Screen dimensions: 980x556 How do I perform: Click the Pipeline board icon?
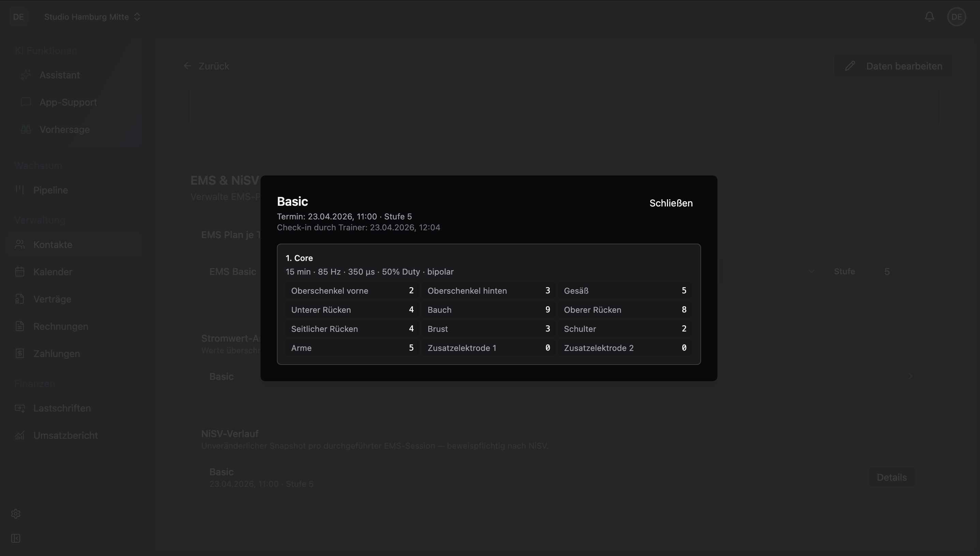[20, 190]
